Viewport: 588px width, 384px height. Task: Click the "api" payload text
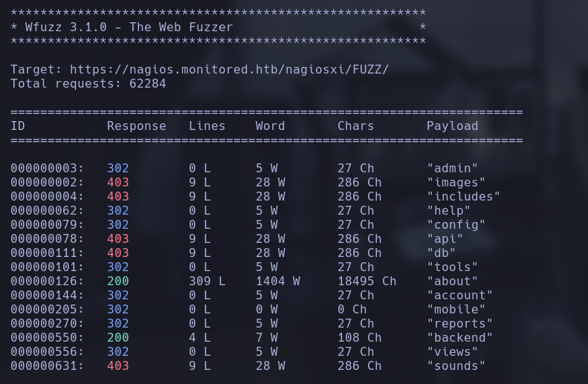[x=445, y=239]
